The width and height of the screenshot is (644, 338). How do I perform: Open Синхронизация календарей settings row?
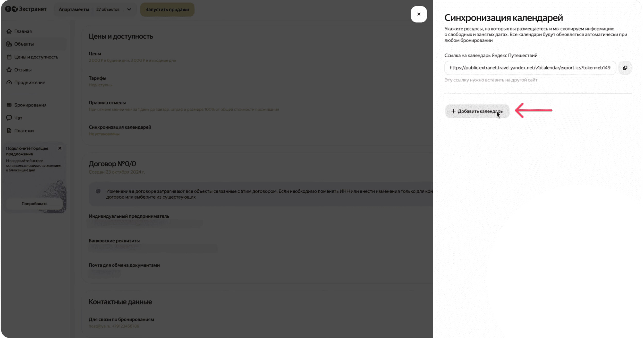point(258,130)
